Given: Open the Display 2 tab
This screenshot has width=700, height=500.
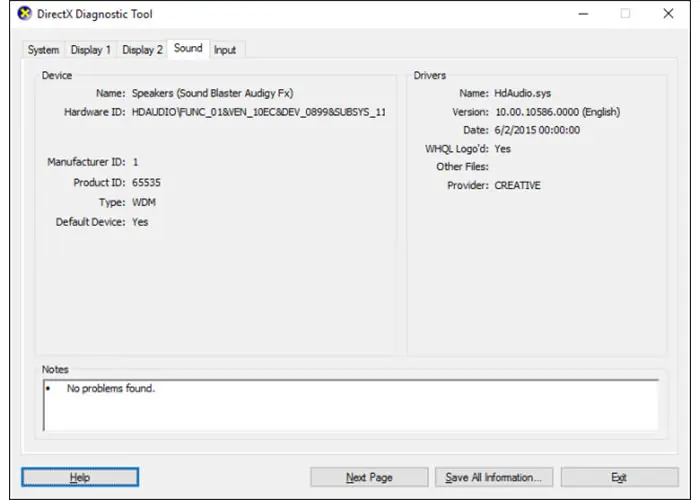Looking at the screenshot, I should pyautogui.click(x=142, y=50).
